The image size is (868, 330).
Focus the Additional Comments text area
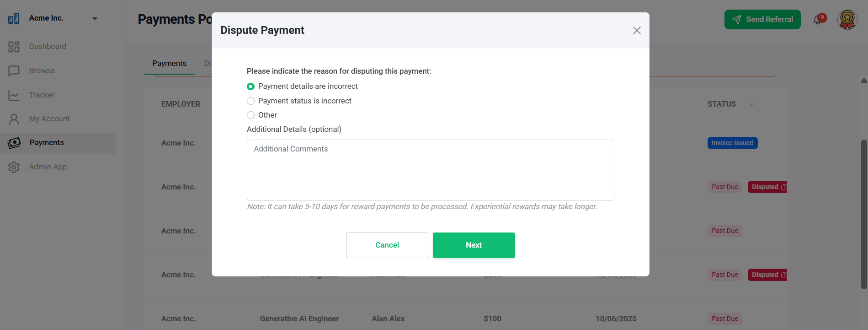[x=431, y=170]
